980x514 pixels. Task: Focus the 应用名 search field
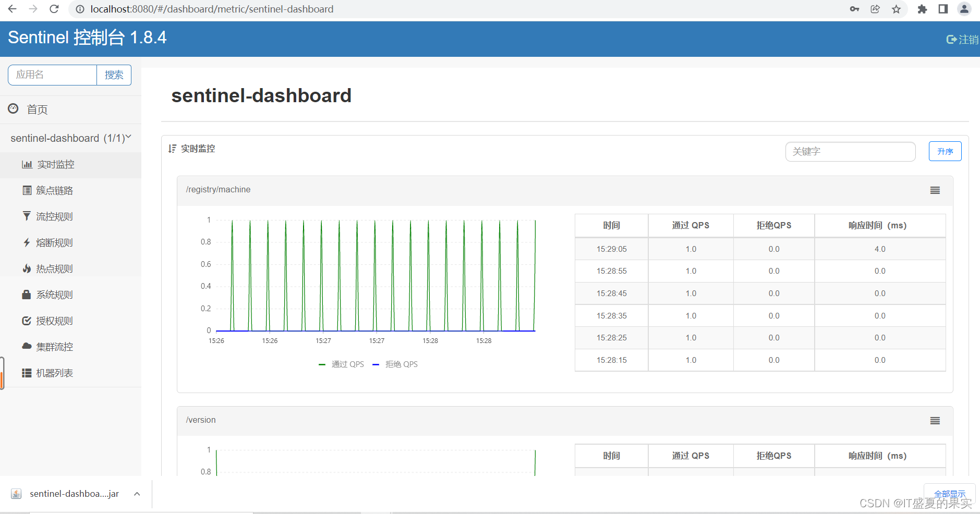coord(52,75)
